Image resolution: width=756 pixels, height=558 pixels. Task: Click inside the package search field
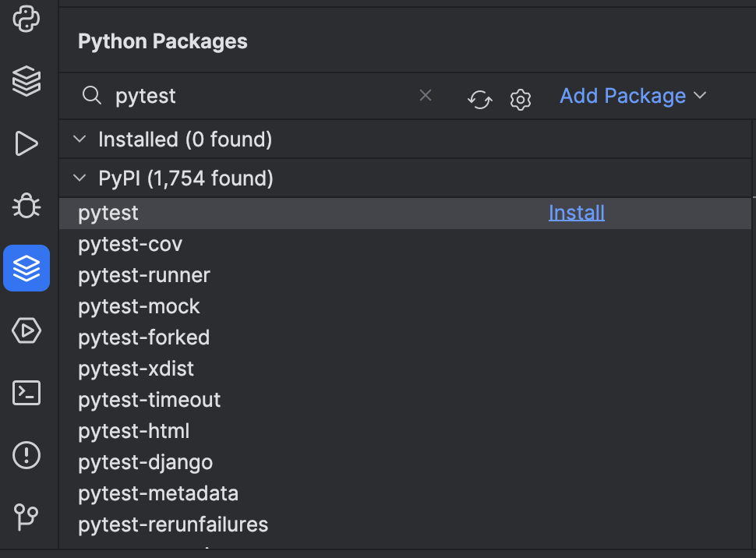[234, 95]
